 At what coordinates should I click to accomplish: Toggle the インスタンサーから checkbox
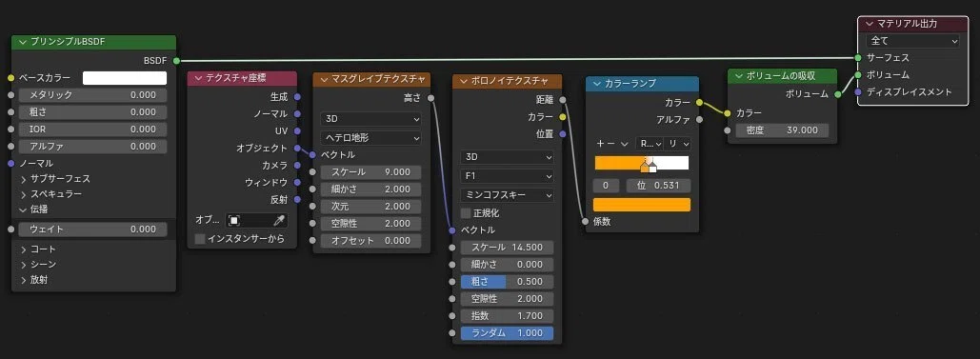(200, 238)
